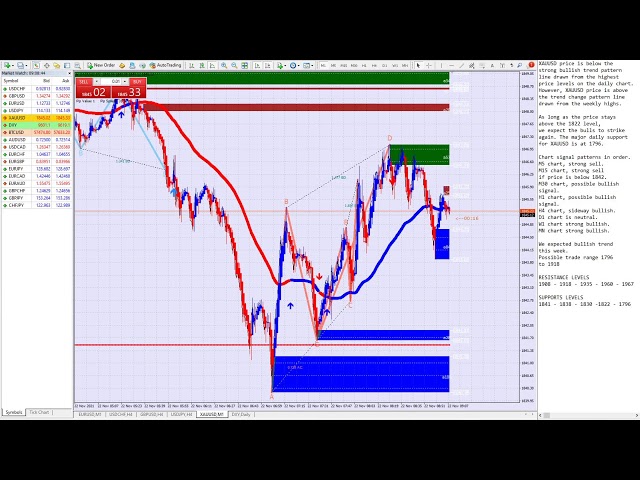640x480 pixels.
Task: Click the lot volume input field
Action: (x=114, y=81)
